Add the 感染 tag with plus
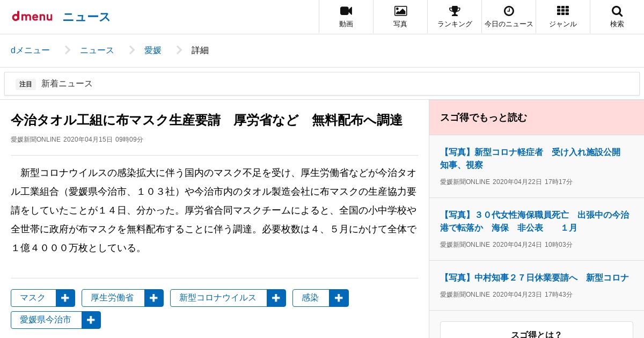Screen dimensions: 644x338 (x=339, y=298)
